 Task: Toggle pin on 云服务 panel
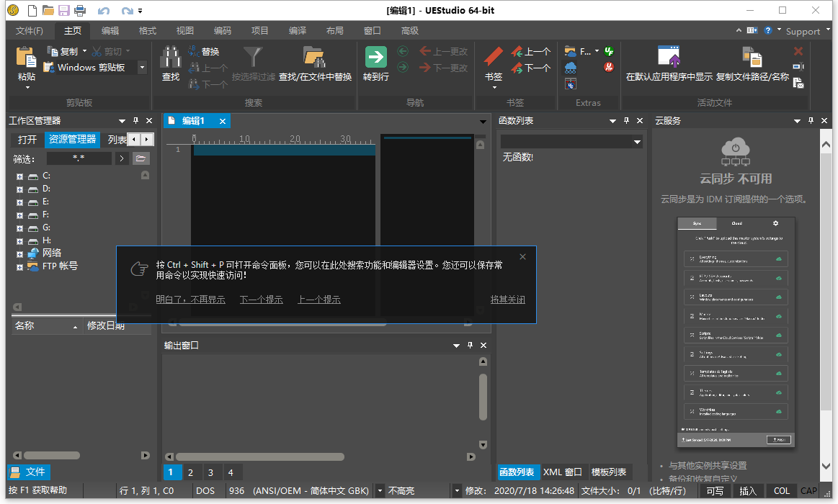(811, 121)
